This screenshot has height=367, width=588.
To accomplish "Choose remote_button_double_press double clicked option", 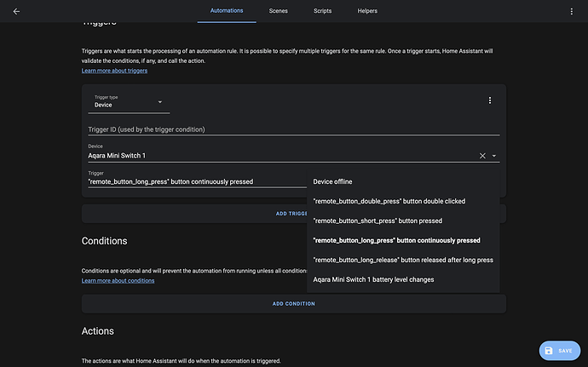I will (403, 201).
